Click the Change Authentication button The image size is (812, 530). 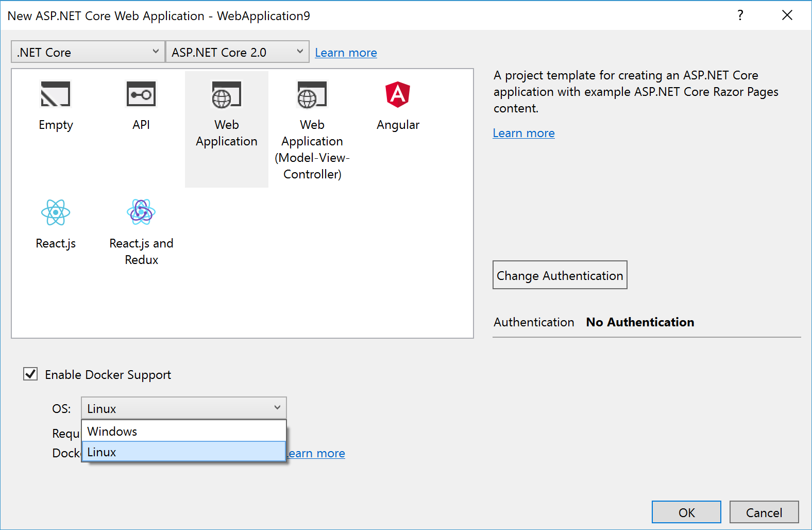pos(560,275)
